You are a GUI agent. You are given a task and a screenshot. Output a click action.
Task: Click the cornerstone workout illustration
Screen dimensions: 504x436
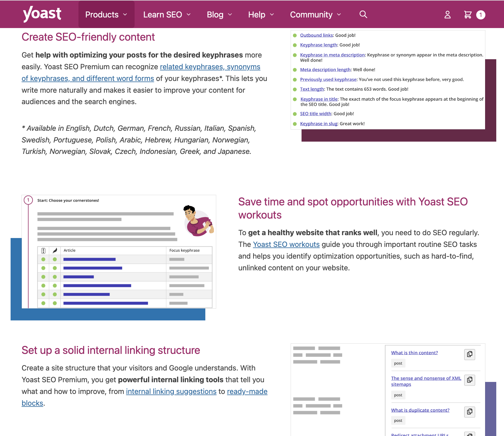tap(119, 252)
